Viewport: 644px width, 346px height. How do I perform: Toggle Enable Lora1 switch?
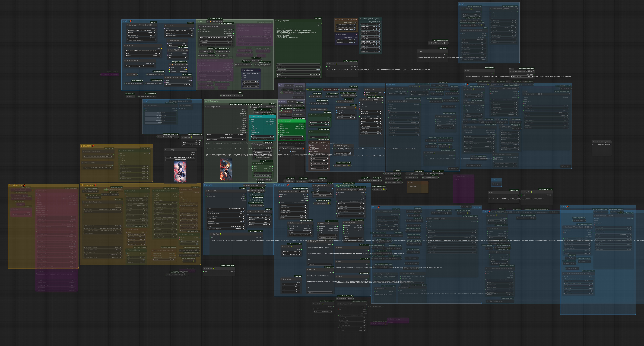258,82
